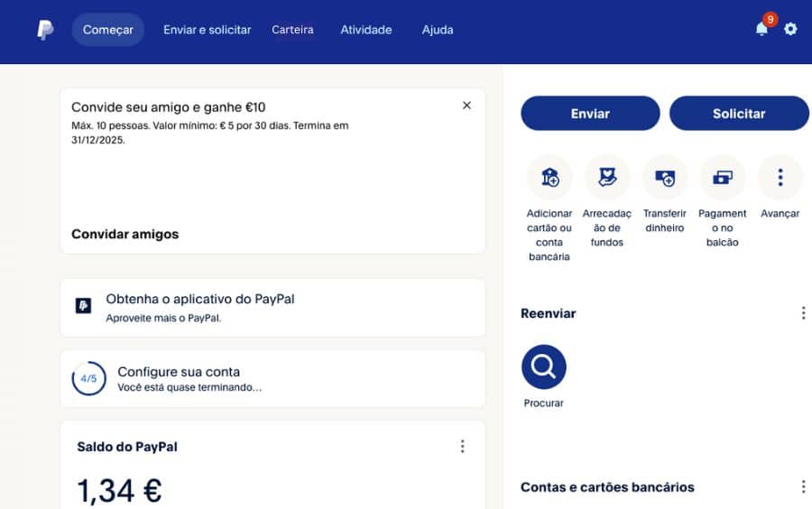Click the Procurar magnifier icon
This screenshot has height=509, width=812.
544,366
